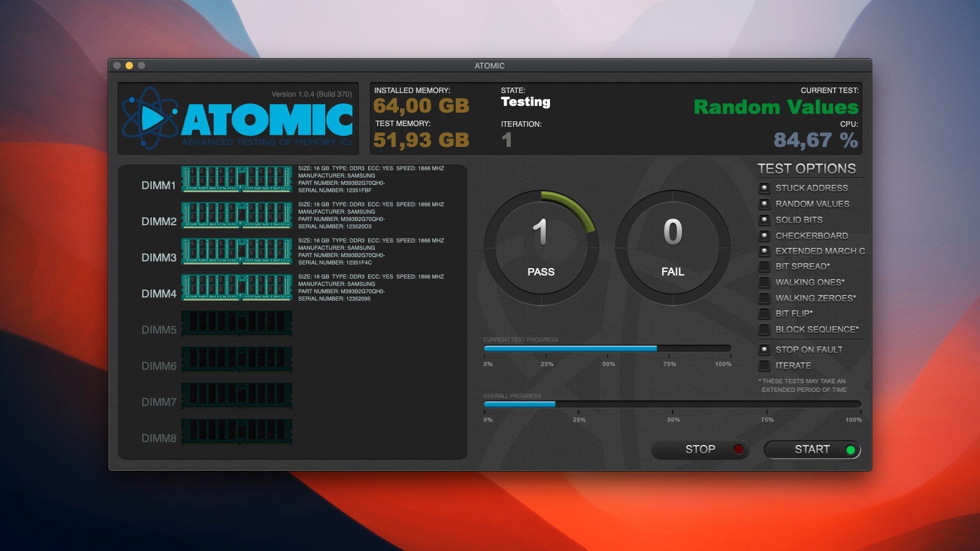Click the current test progress bar
The image size is (980, 551).
[x=606, y=348]
